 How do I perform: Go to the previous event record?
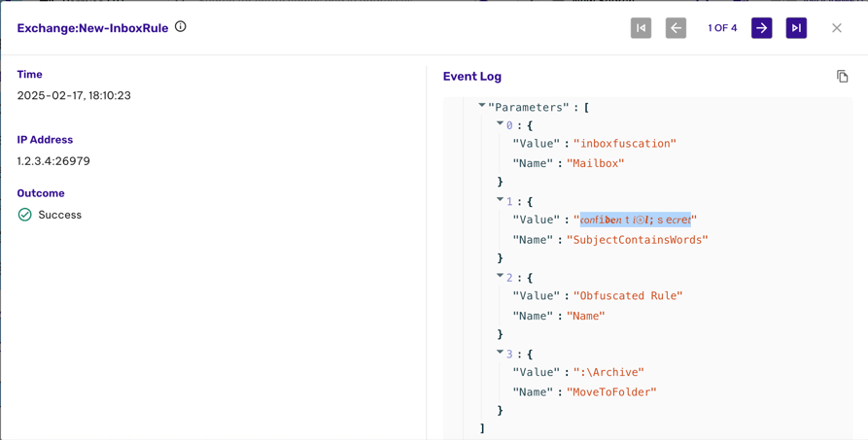[676, 28]
